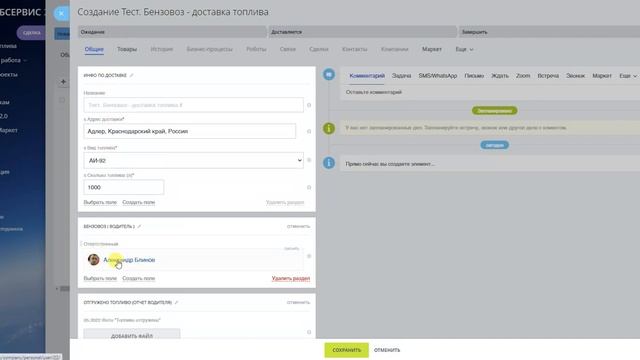The width and height of the screenshot is (640, 360).
Task: Open settings gear beside the Название field
Action: click(309, 105)
